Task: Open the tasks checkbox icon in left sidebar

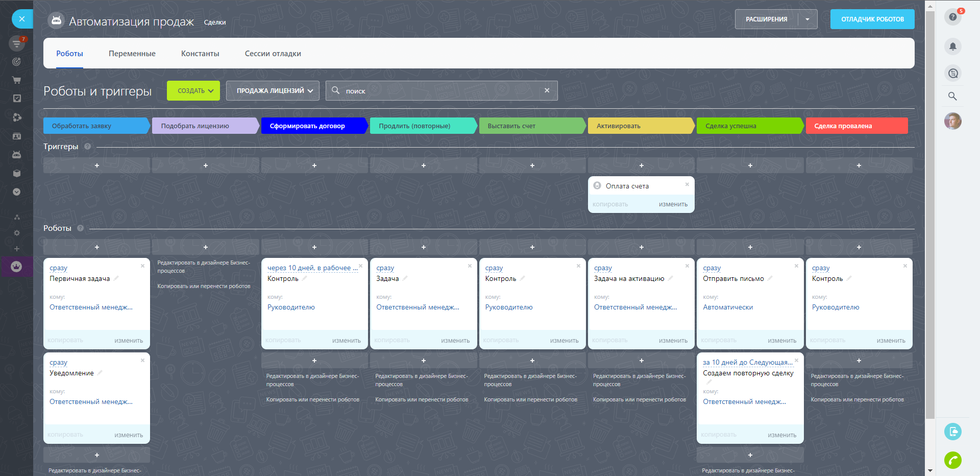Action: click(x=17, y=98)
